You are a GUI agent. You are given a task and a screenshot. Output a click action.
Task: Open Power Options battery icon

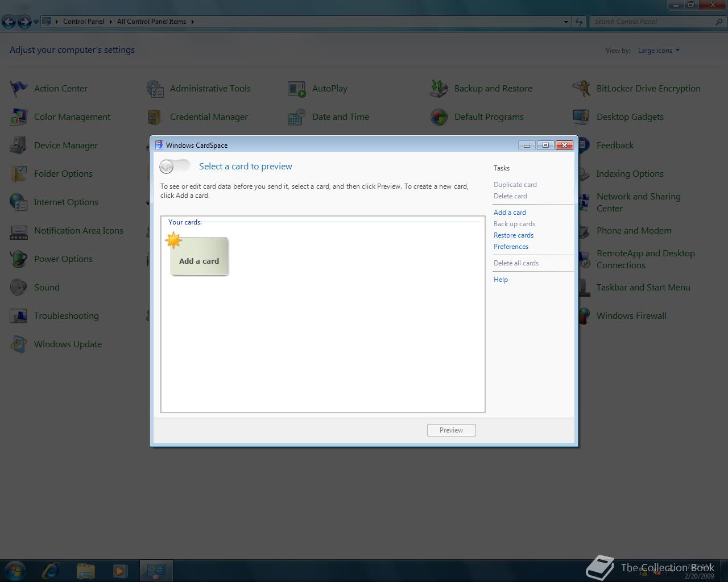click(x=19, y=259)
